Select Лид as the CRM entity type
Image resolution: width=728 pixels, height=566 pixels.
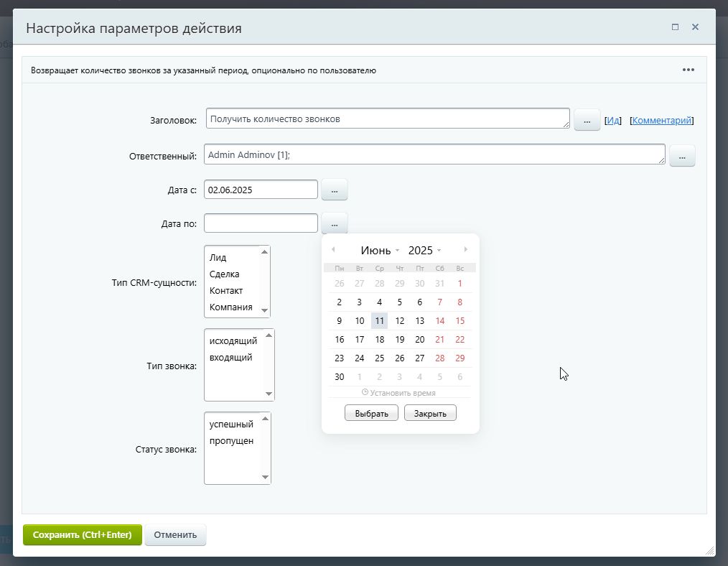tap(216, 257)
